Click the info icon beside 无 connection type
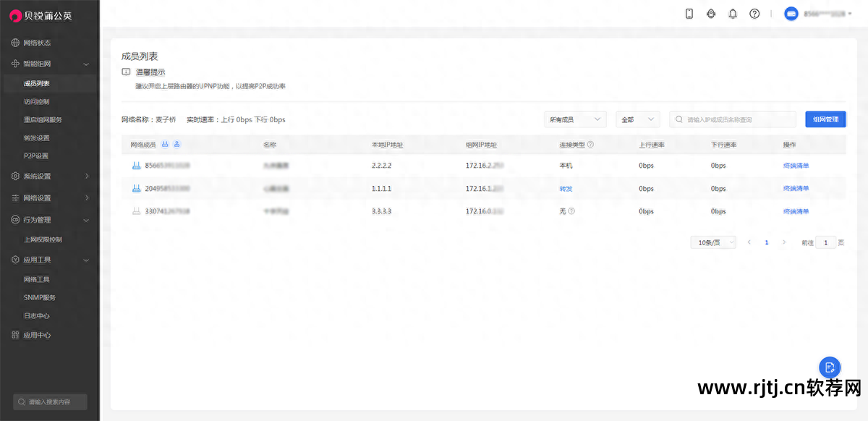The height and width of the screenshot is (421, 868). point(571,211)
